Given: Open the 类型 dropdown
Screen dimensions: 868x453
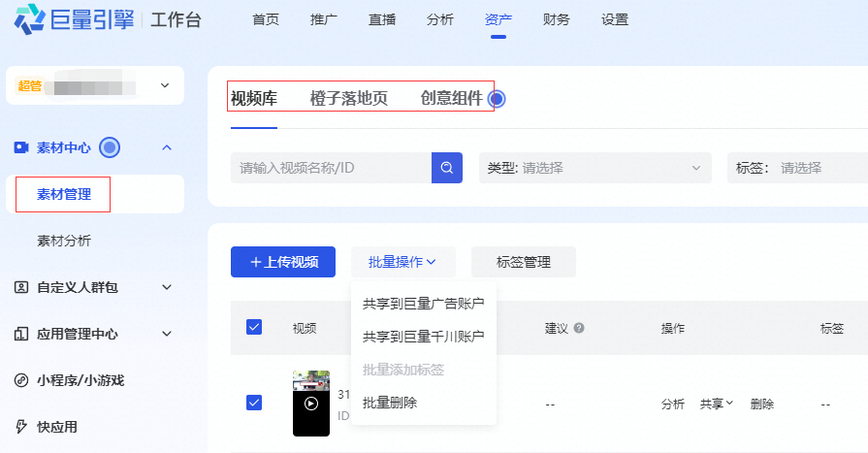Looking at the screenshot, I should (x=595, y=168).
